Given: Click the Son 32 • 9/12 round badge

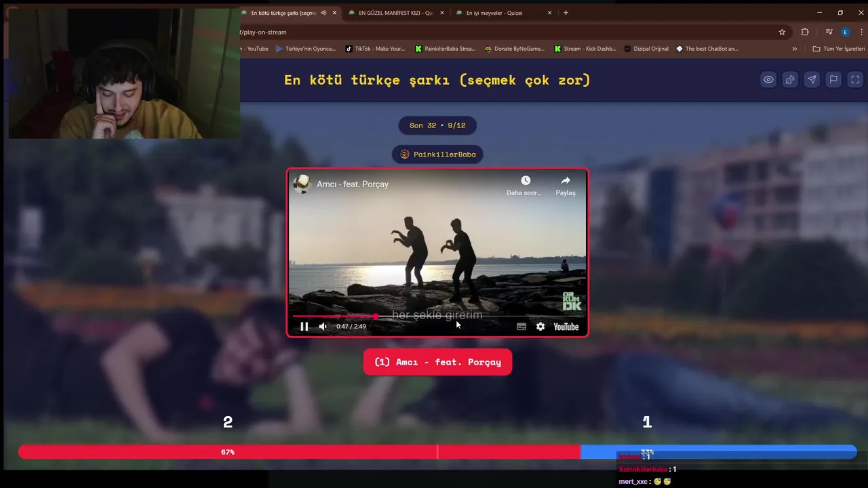Looking at the screenshot, I should pyautogui.click(x=437, y=125).
